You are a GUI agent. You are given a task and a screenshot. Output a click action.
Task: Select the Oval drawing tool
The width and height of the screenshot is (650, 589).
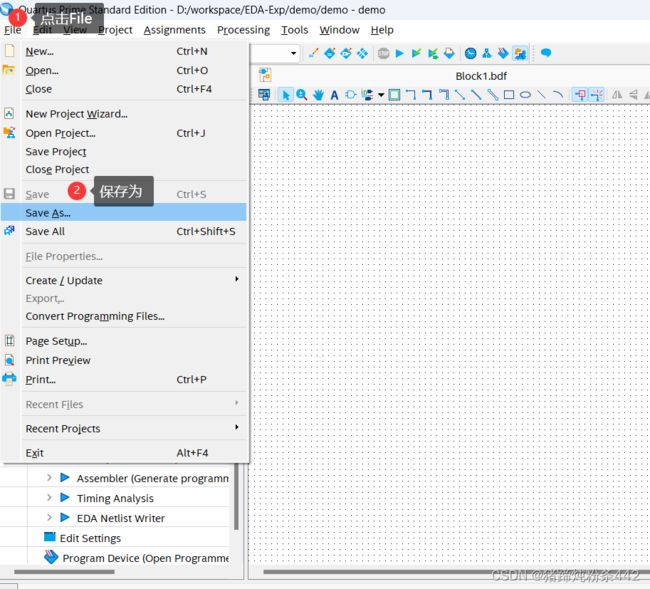[x=525, y=95]
